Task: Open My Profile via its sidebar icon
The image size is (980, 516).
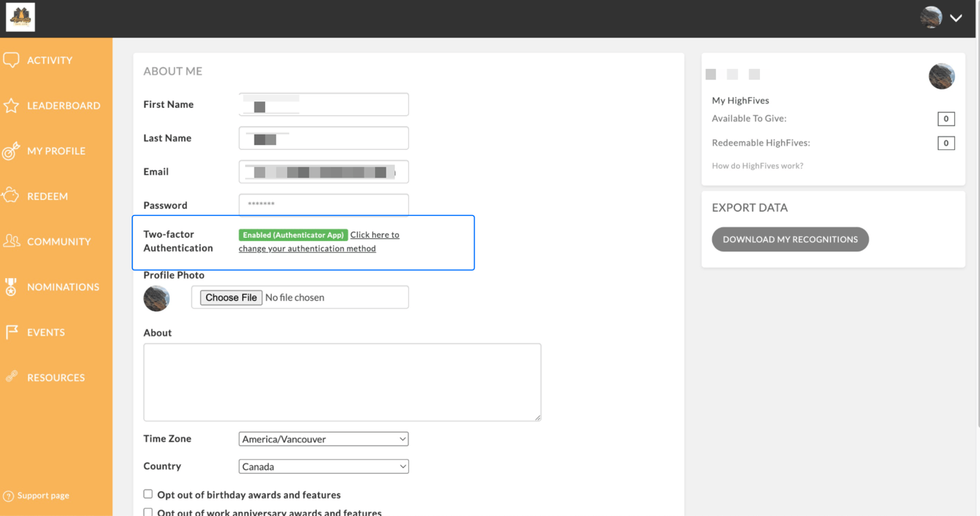Action: pyautogui.click(x=11, y=151)
